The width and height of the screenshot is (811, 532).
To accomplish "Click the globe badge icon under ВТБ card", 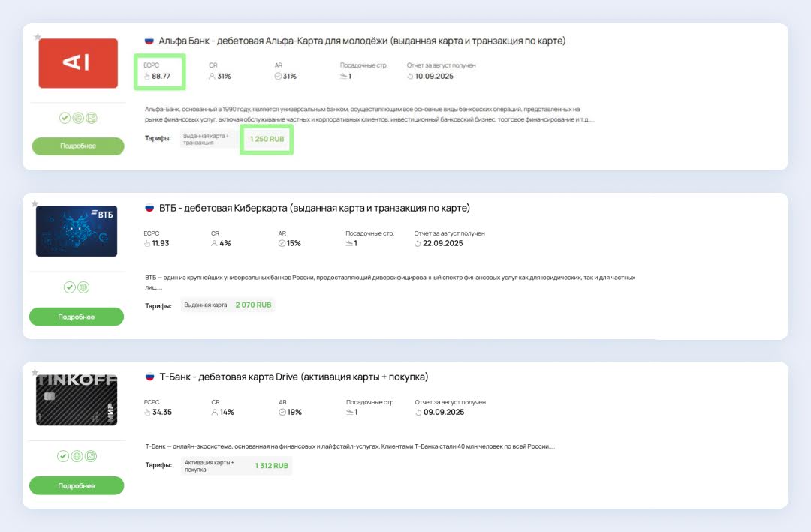I will 84,287.
